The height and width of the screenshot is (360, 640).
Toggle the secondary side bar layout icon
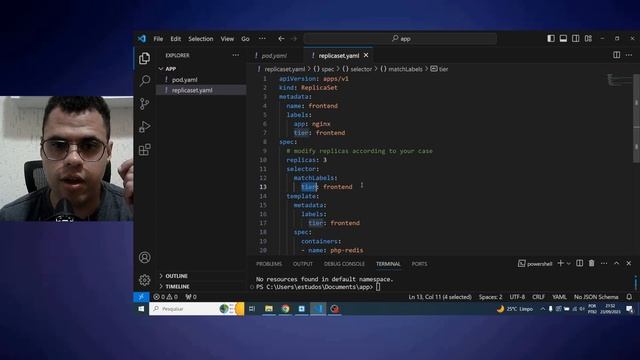576,38
